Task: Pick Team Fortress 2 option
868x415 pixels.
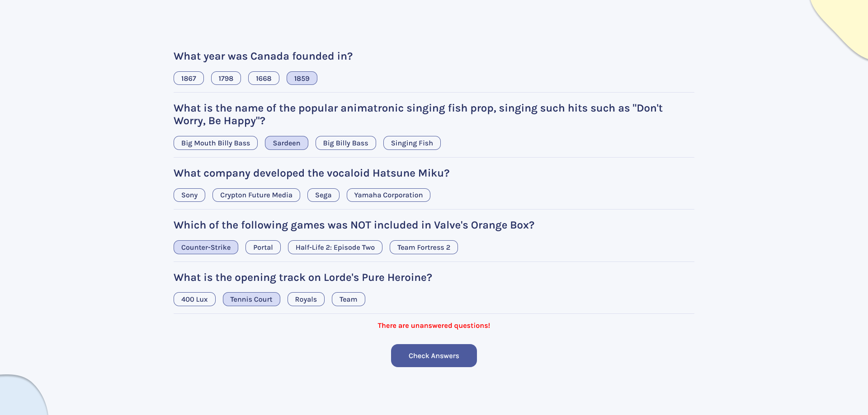Action: 423,247
